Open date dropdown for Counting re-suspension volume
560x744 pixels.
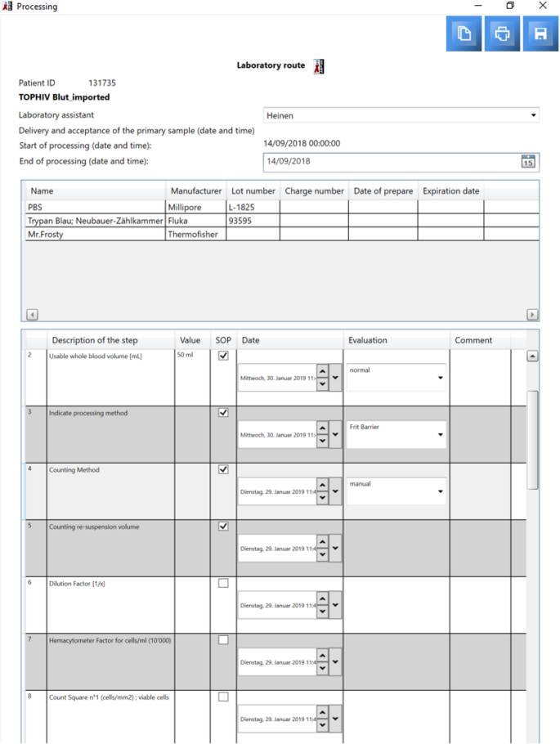point(335,549)
